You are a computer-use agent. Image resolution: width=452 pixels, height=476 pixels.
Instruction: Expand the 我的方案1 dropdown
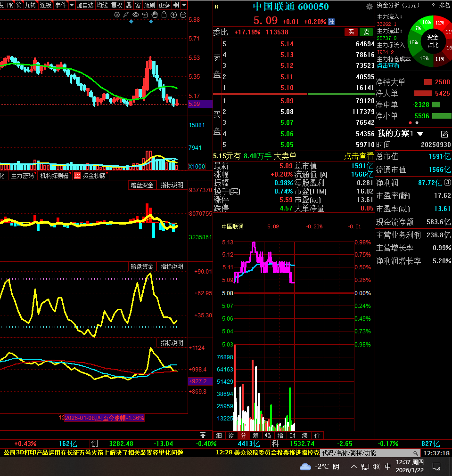point(420,134)
